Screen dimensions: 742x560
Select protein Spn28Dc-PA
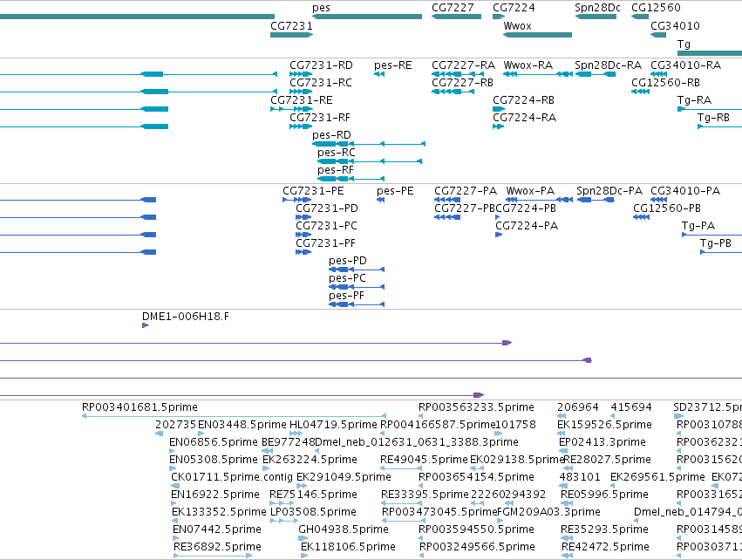coord(596,200)
